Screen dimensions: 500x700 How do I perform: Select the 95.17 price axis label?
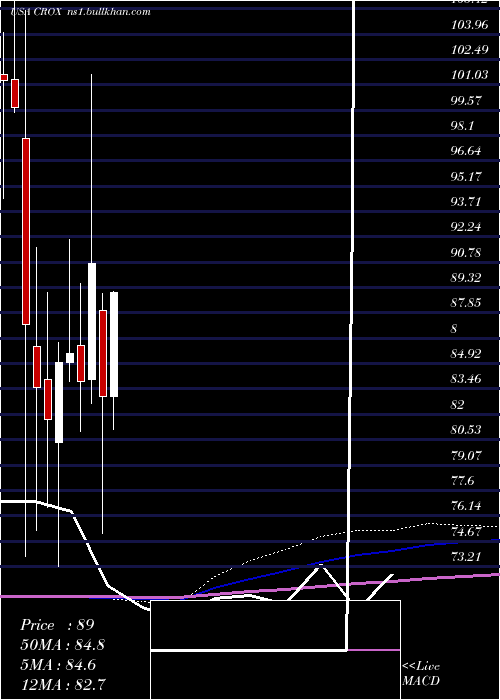point(467,177)
